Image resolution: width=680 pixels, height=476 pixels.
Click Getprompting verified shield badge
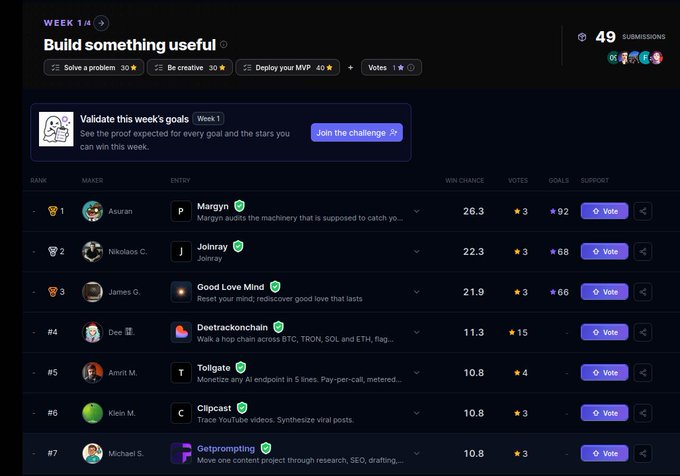[266, 448]
